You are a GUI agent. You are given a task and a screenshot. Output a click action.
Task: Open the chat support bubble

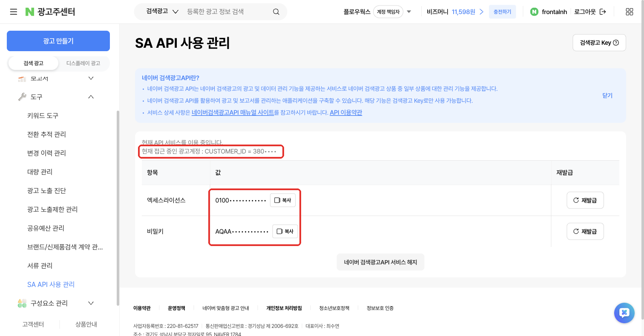[624, 313]
